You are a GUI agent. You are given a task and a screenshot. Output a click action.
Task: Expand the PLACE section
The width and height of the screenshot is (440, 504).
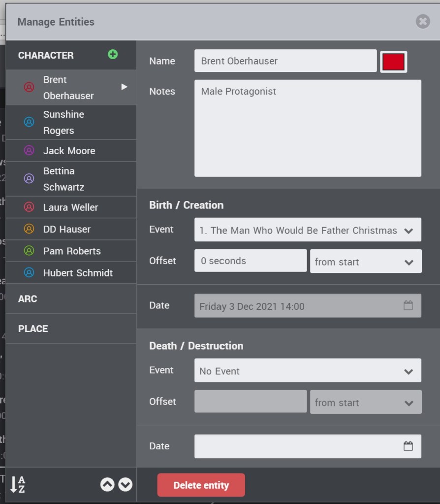[33, 329]
